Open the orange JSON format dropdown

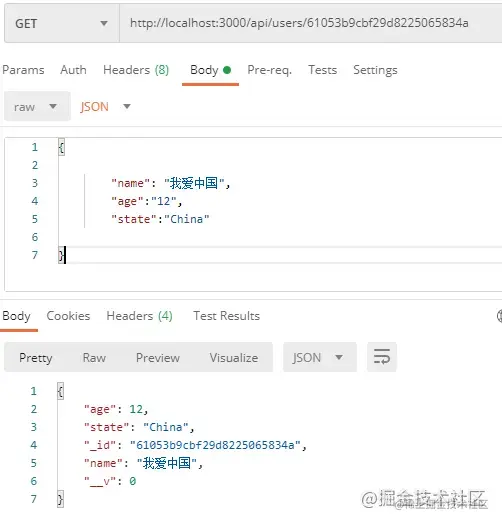pos(105,107)
